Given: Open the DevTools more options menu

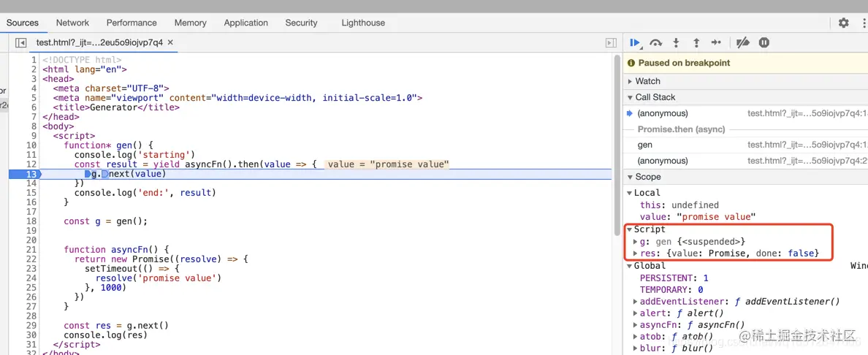Looking at the screenshot, I should (x=864, y=23).
